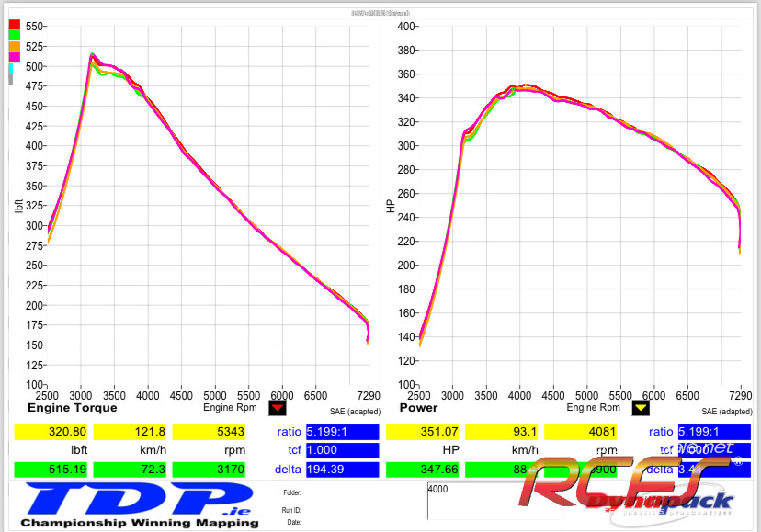
Task: Click the 5343 rpm yellow field
Action: tap(210, 432)
